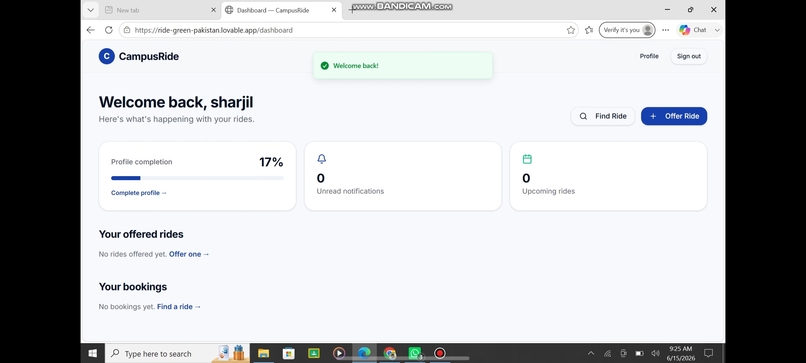View site information lock icon

click(127, 30)
